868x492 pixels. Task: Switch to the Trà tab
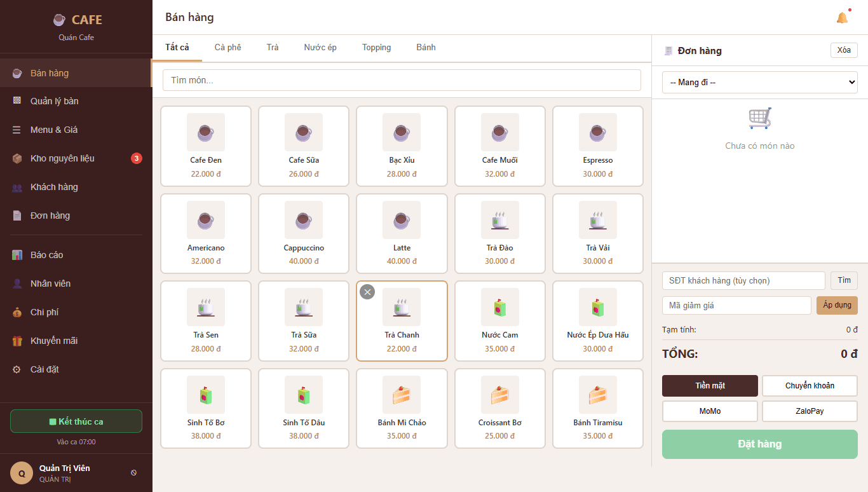[273, 48]
